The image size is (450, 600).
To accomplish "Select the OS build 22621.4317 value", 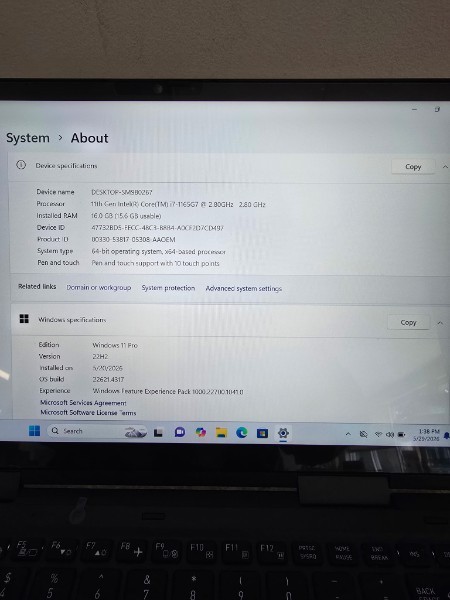I will 108,380.
